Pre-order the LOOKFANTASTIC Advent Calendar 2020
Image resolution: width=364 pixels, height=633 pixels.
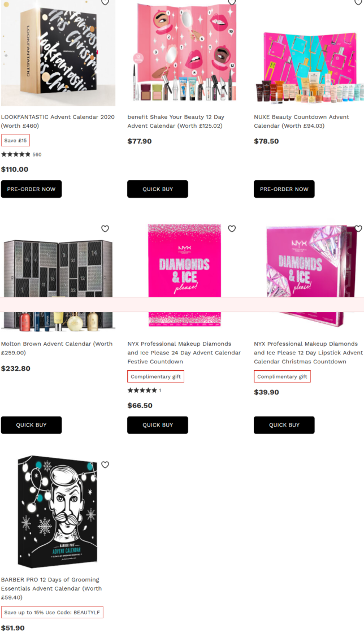click(x=31, y=189)
